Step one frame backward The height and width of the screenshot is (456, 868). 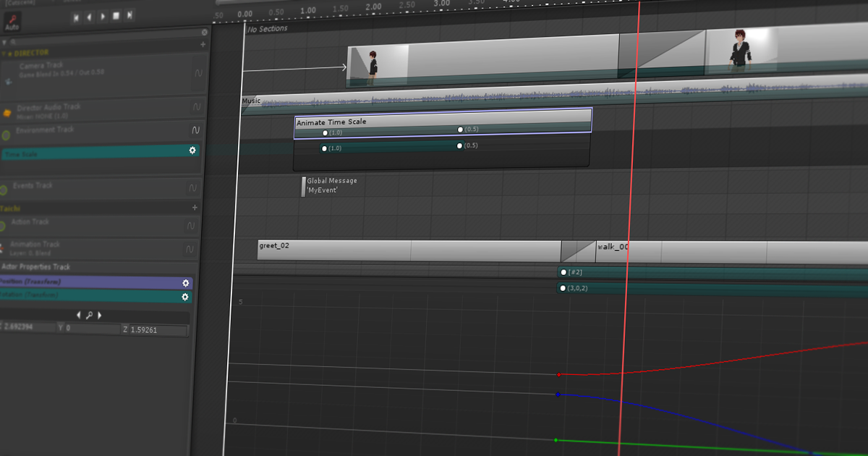(90, 16)
